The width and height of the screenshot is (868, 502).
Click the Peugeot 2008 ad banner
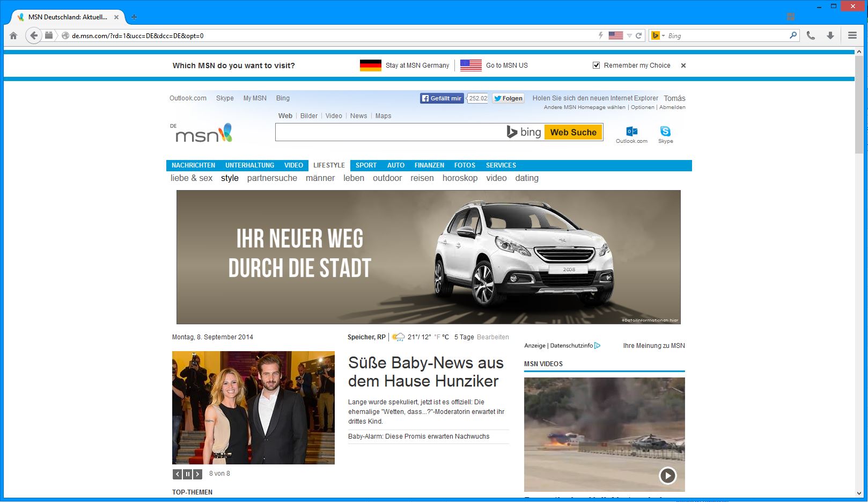tap(428, 257)
